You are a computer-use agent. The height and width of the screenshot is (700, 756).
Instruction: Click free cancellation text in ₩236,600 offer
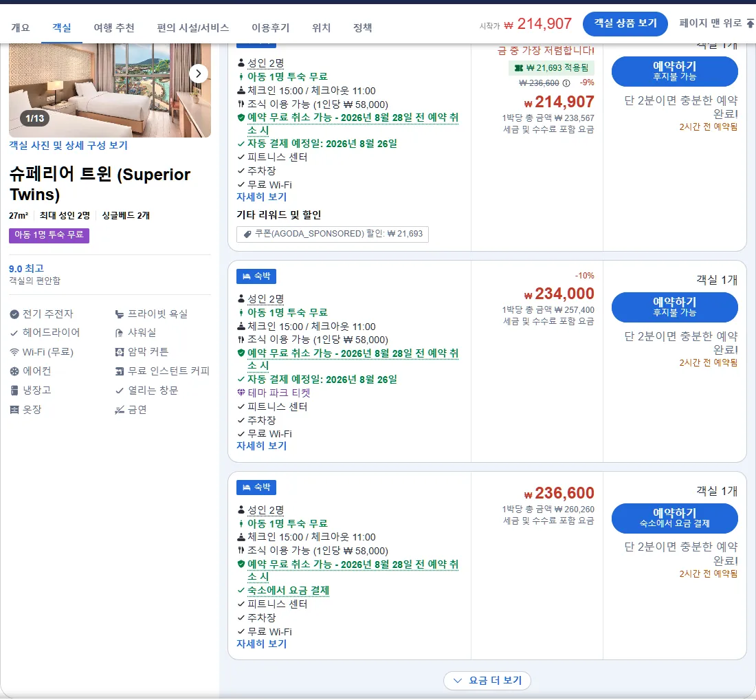tap(353, 570)
